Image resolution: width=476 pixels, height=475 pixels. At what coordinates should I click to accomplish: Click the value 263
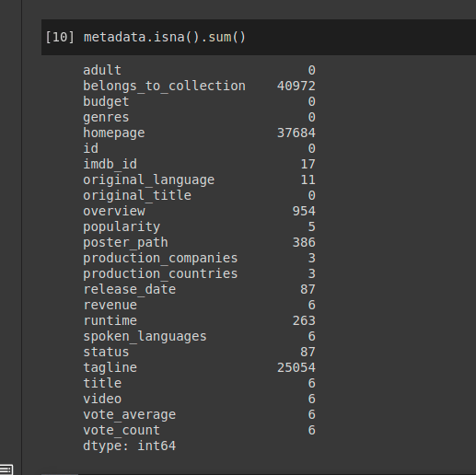pos(304,320)
